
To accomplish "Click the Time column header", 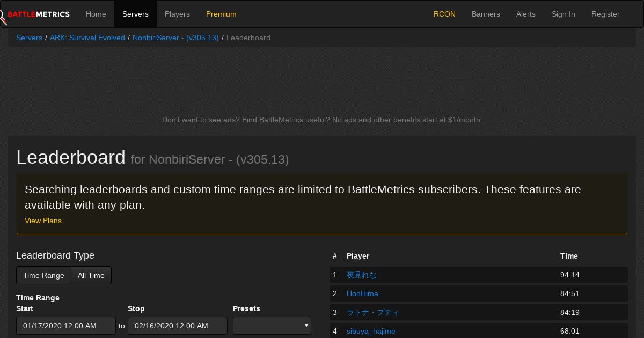I will (x=569, y=256).
